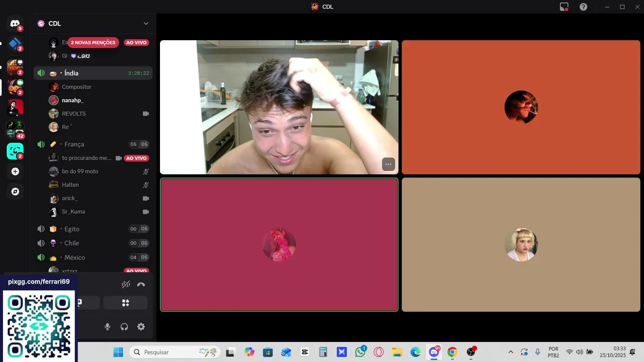Join the México voice channel
The width and height of the screenshot is (644, 362).
pyautogui.click(x=93, y=257)
